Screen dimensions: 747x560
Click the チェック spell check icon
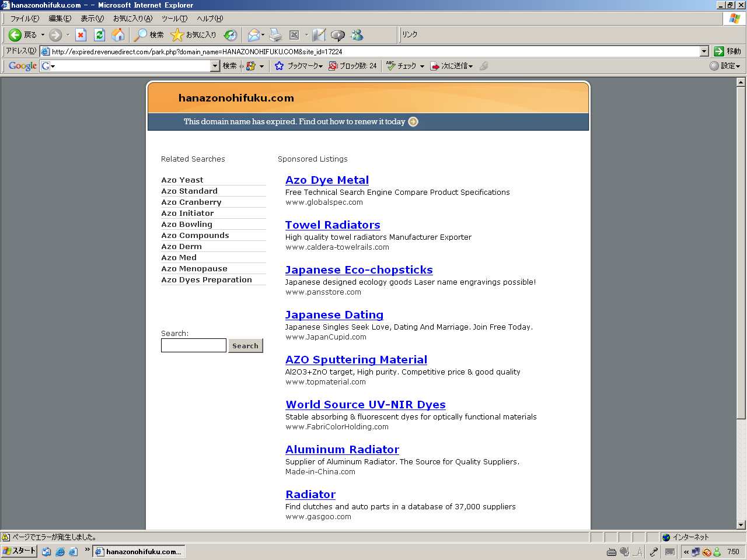point(391,66)
